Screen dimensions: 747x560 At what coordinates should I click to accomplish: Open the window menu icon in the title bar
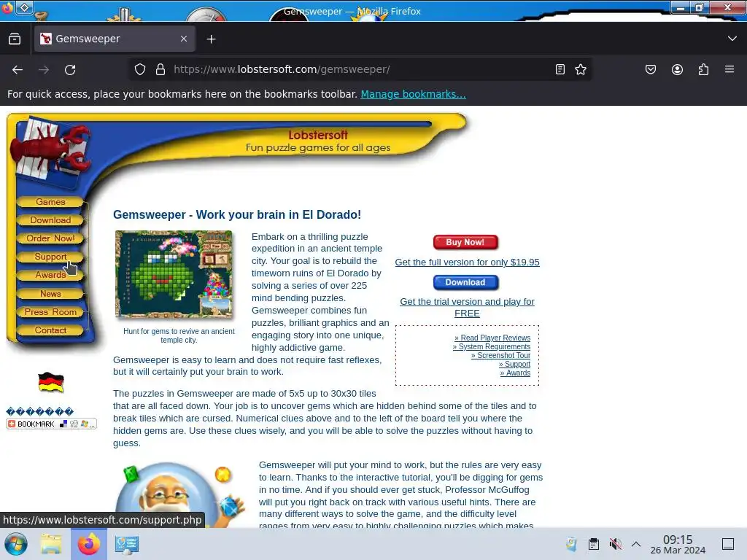24,7
